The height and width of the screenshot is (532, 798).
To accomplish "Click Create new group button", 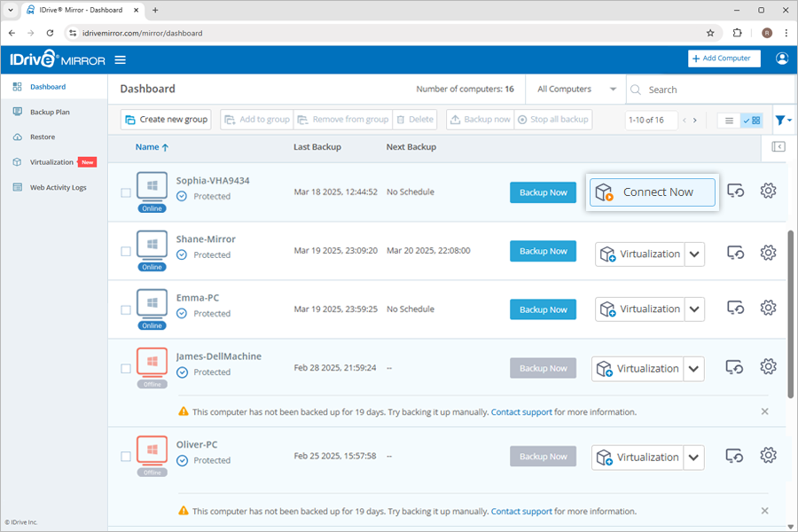I will [x=167, y=120].
